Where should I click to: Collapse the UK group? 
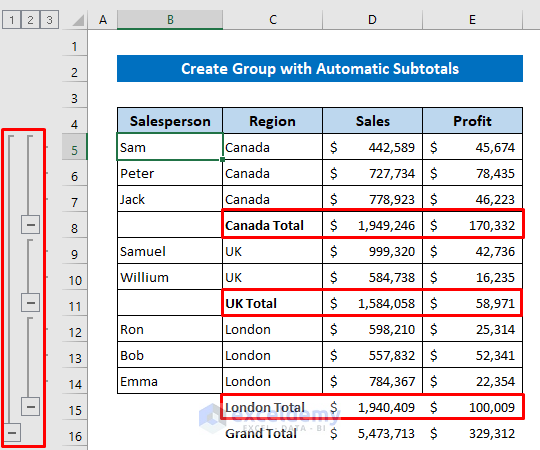click(x=30, y=303)
